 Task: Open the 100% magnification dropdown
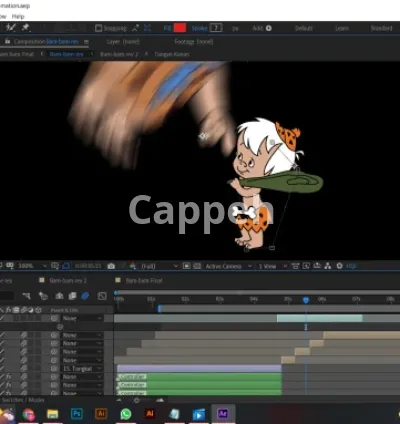click(32, 266)
